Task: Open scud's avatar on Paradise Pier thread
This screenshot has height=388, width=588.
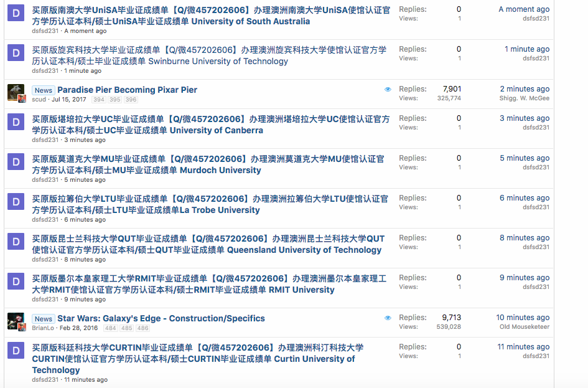Action: (16, 93)
